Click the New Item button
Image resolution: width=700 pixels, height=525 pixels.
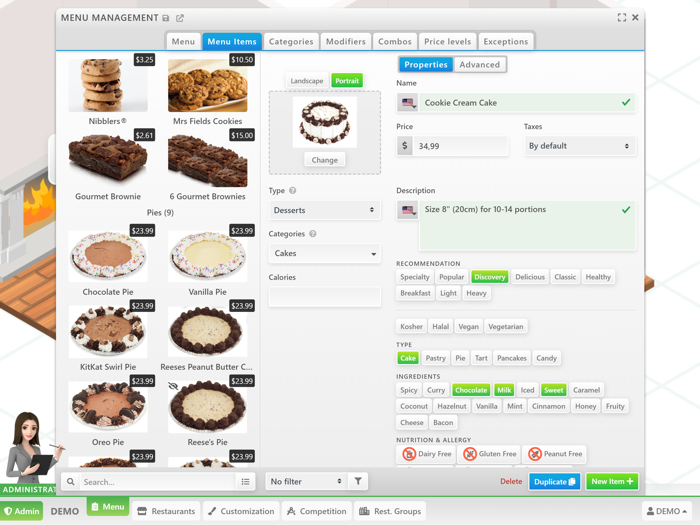coord(612,481)
